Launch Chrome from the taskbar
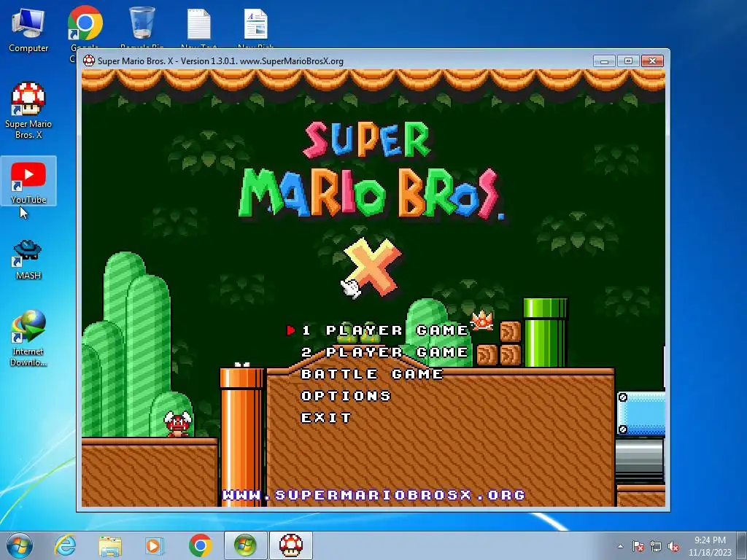Image resolution: width=747 pixels, height=560 pixels. 200,545
